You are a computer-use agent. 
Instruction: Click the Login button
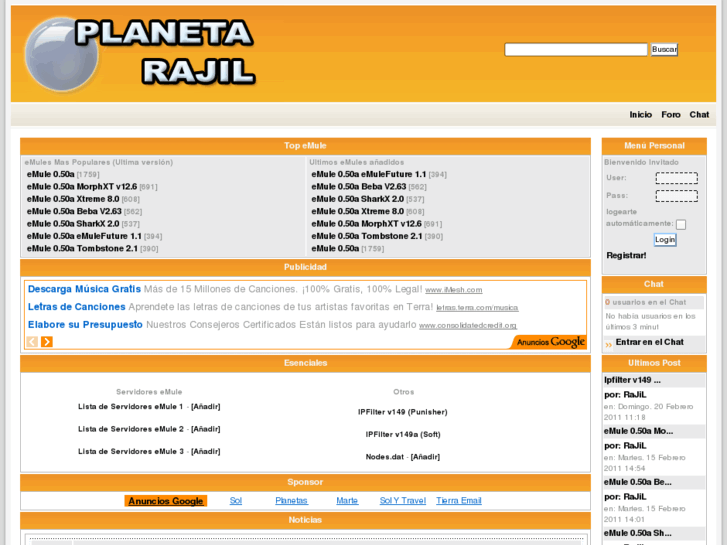pos(664,239)
